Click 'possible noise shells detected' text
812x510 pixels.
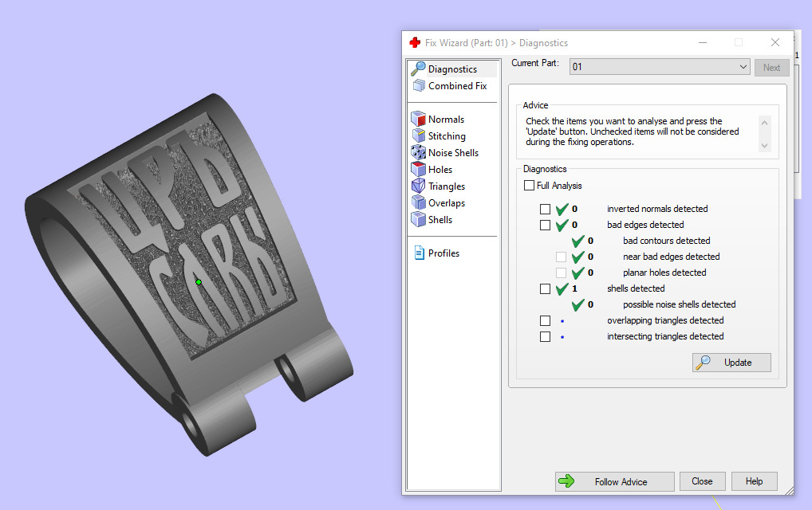tap(679, 304)
